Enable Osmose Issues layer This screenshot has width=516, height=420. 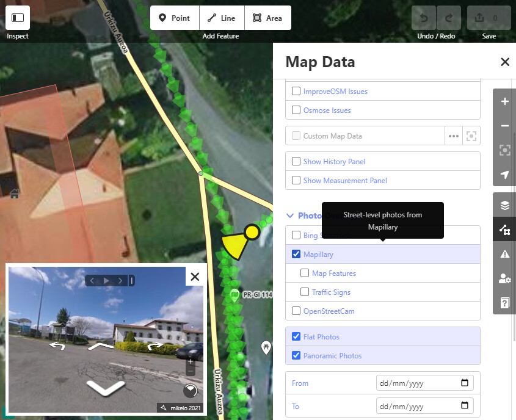(x=296, y=110)
